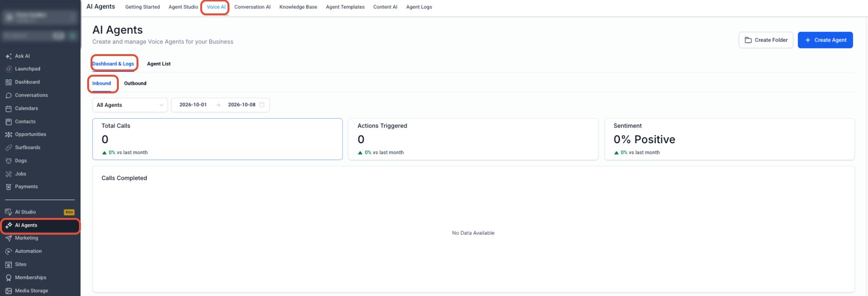
Task: Click the 'No Data Available' text
Action: pyautogui.click(x=473, y=233)
